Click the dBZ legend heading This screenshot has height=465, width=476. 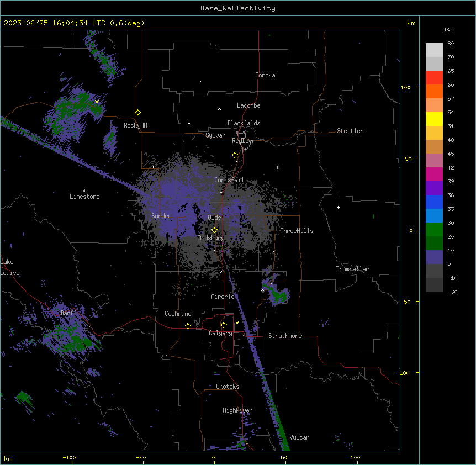click(x=447, y=30)
